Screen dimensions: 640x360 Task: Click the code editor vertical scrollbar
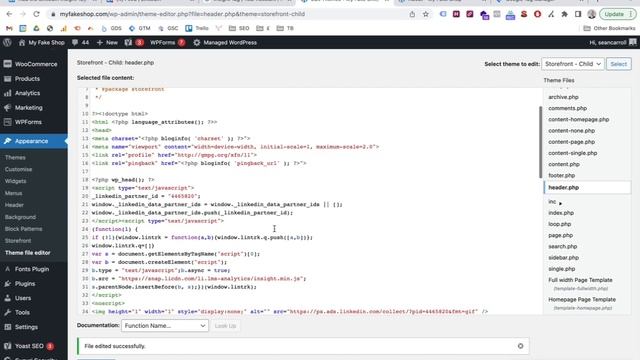click(541, 142)
